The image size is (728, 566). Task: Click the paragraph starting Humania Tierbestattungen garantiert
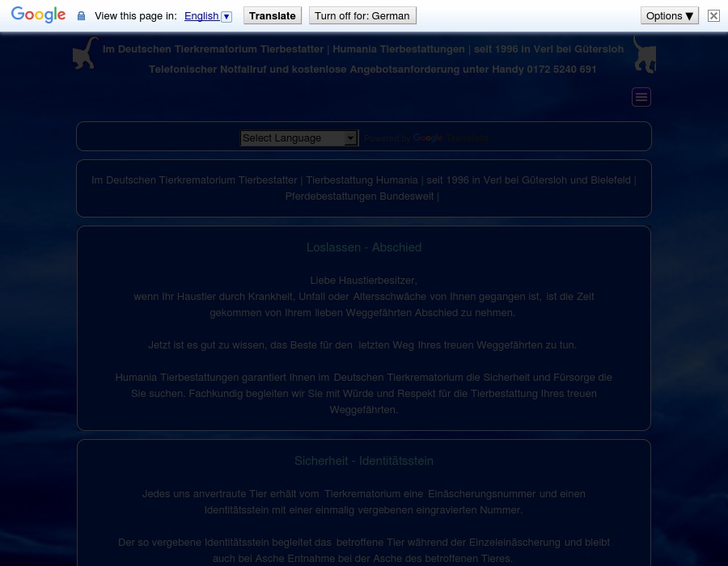[x=363, y=394]
